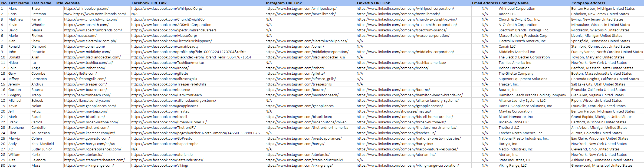Open the Facebook Karcher-North-America page link
Image resolution: width=644 pixels, height=168 pixels.
[195, 133]
